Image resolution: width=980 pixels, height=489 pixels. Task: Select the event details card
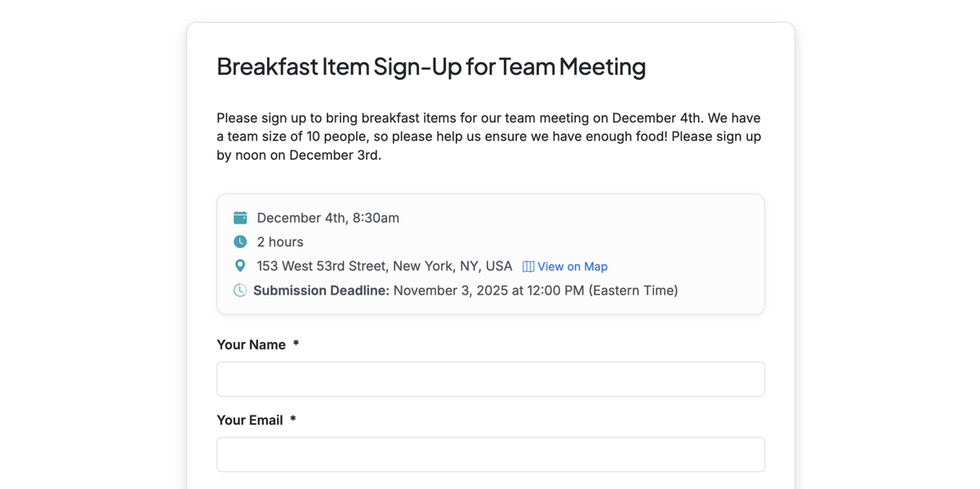[x=490, y=253]
